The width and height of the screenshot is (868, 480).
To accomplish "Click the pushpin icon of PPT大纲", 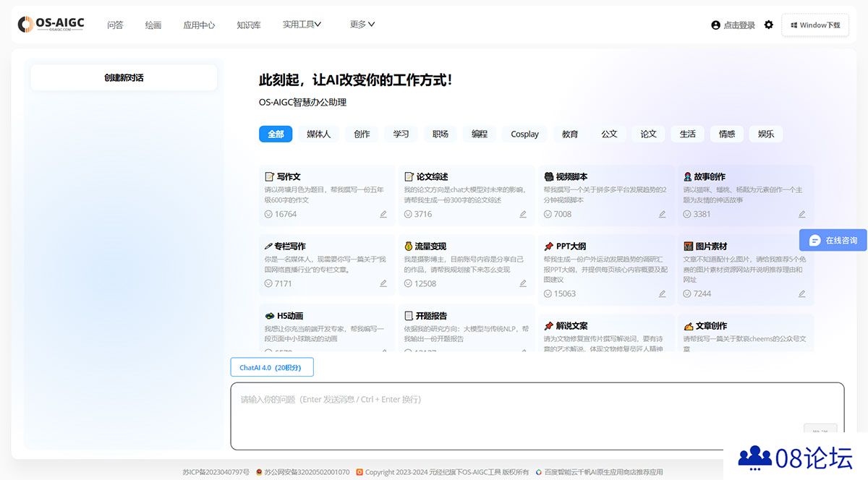I will [548, 246].
